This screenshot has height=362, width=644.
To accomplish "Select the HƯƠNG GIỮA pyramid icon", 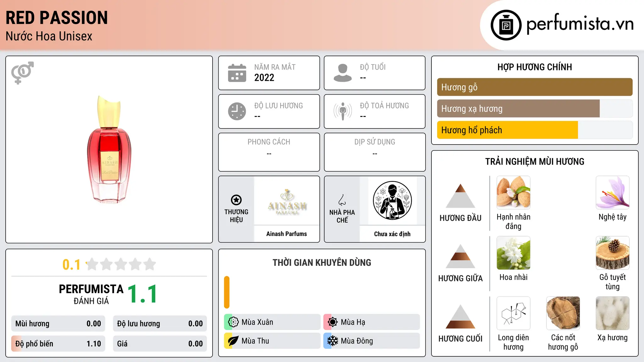I will [460, 256].
